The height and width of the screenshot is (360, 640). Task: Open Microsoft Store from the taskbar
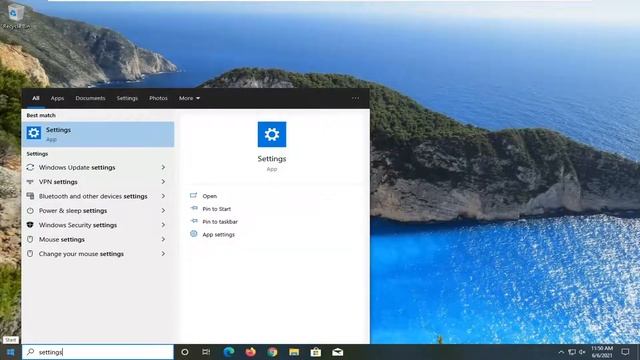tap(316, 352)
